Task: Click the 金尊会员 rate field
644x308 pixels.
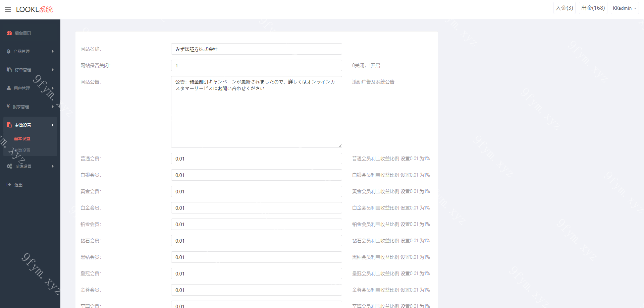Action: coord(257,290)
